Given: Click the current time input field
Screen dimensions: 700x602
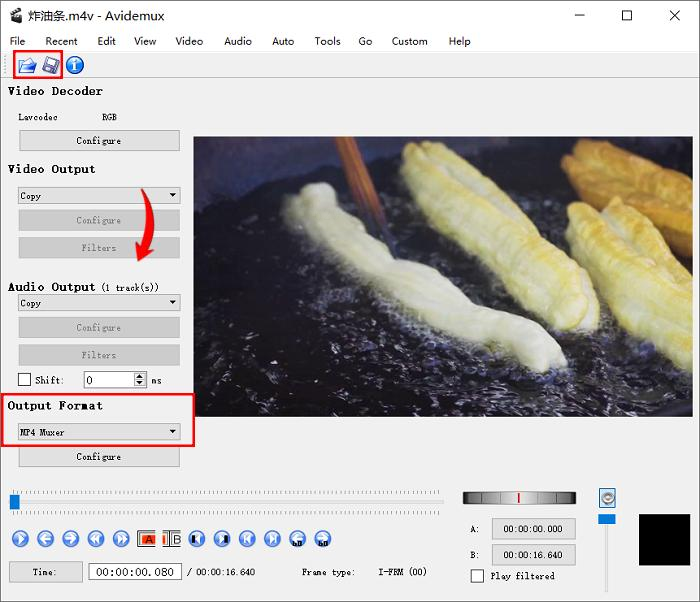Looking at the screenshot, I should click(134, 572).
